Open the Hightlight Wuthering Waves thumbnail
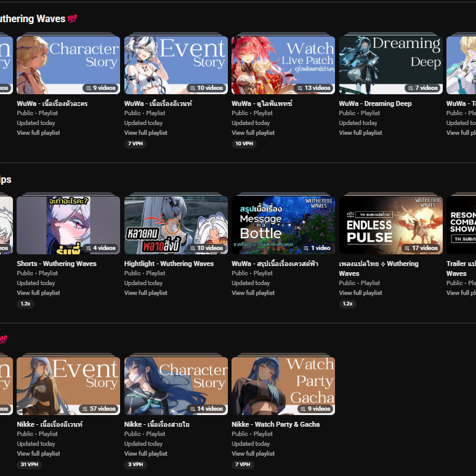 pos(175,225)
